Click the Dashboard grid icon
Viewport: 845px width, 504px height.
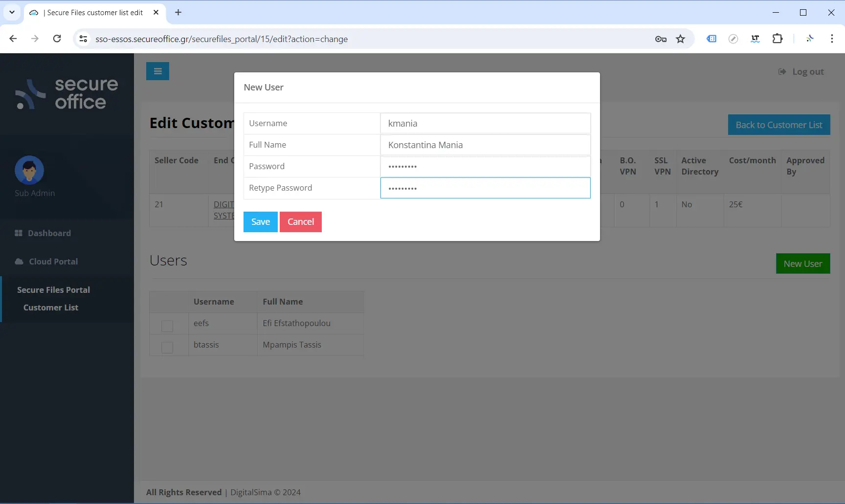[19, 233]
